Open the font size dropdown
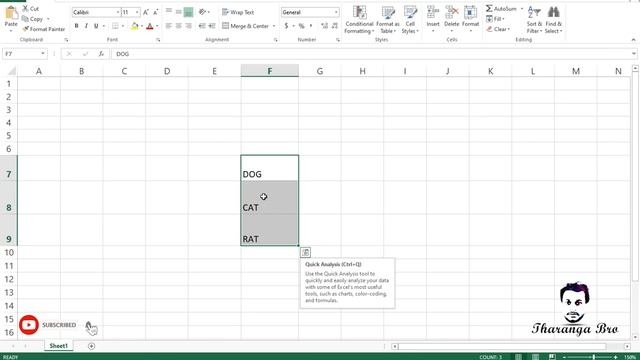This screenshot has width=640, height=360. 137,13
